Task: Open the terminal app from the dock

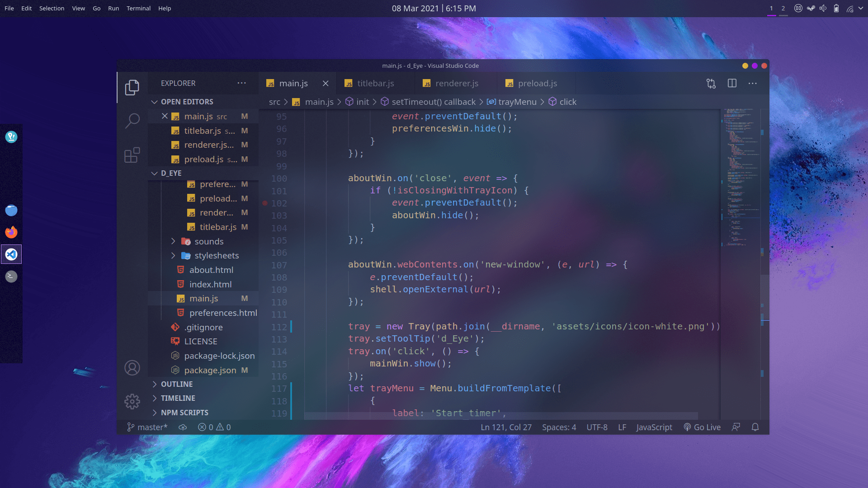Action: coord(11,276)
